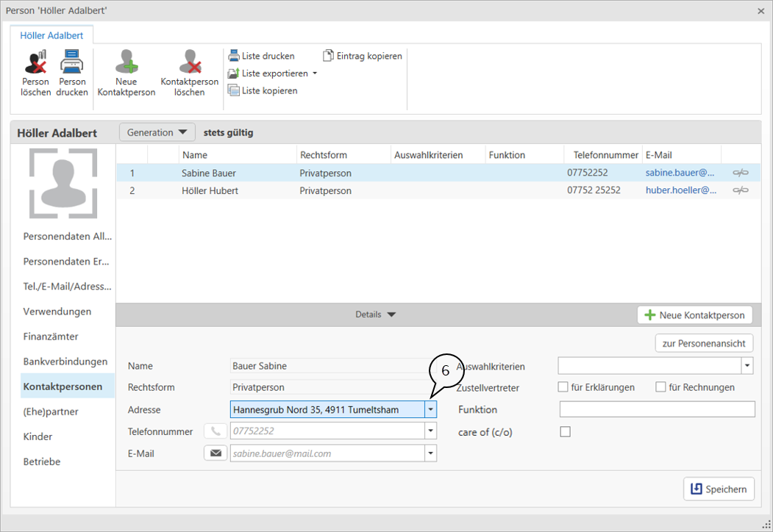Click the link icon in Sabine Bauer's row
This screenshot has width=773, height=532.
click(x=741, y=173)
